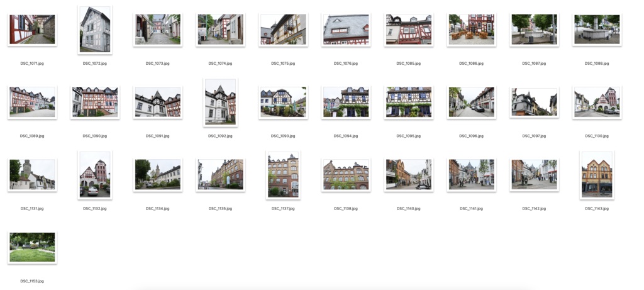This screenshot has width=644, height=290.
Task: Click the file name DSC_1132.jpg
Action: (x=95, y=209)
